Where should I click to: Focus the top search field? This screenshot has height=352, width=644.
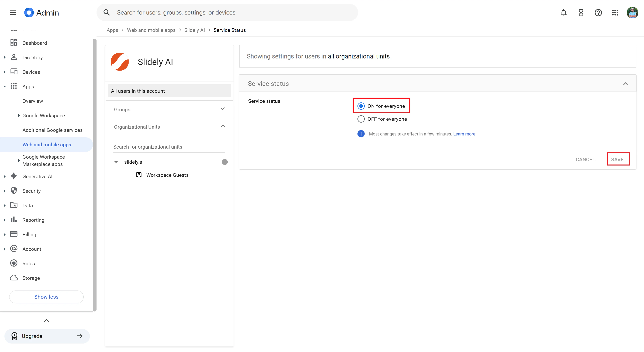pos(227,12)
